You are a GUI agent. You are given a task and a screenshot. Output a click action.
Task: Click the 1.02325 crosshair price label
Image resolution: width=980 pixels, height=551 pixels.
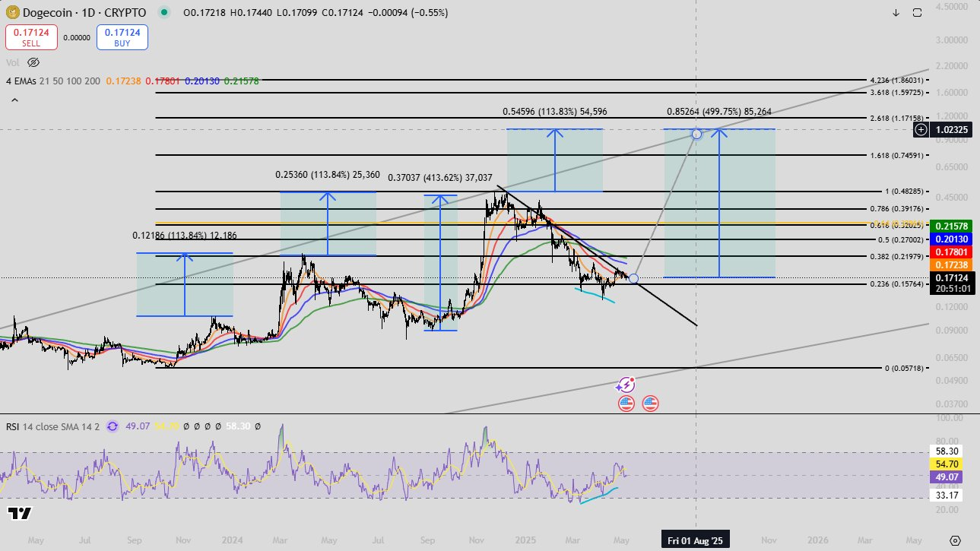[x=952, y=130]
